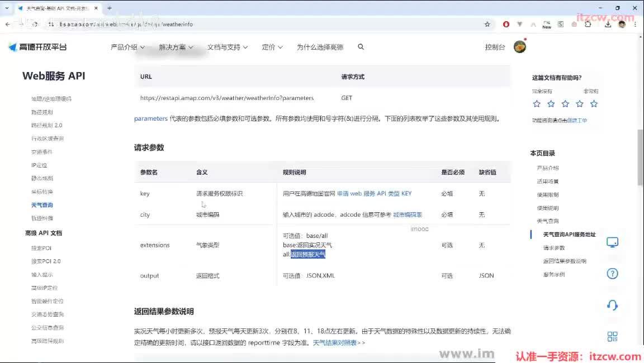644x363 pixels.
Task: Open the browser profile avatar
Action: (622, 24)
